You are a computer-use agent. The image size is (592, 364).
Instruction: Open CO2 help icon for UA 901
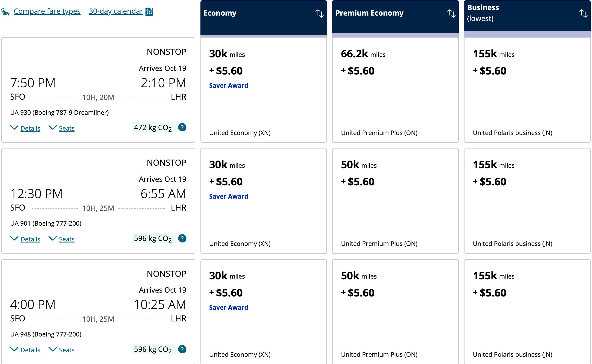pyautogui.click(x=182, y=238)
